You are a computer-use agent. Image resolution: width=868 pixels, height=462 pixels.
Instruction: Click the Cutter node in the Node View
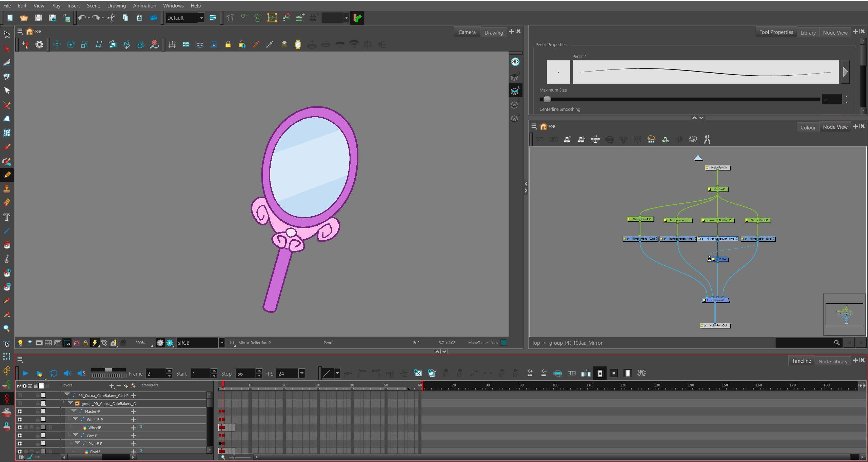tap(720, 259)
